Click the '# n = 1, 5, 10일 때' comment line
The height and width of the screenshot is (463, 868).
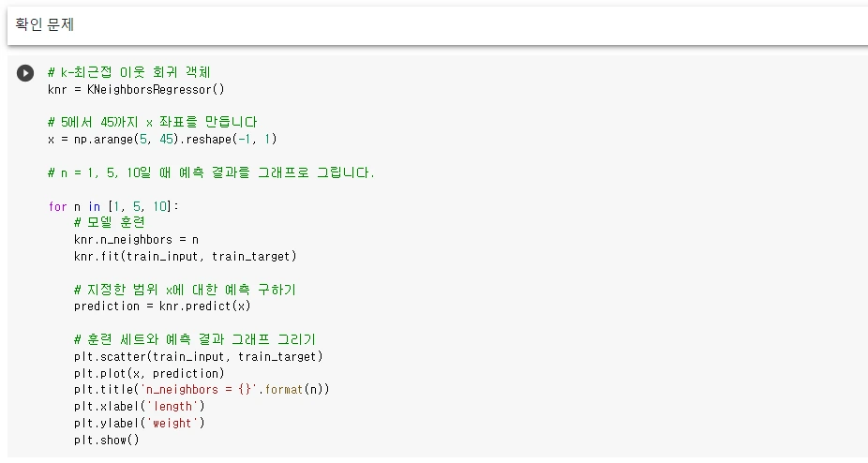[212, 172]
